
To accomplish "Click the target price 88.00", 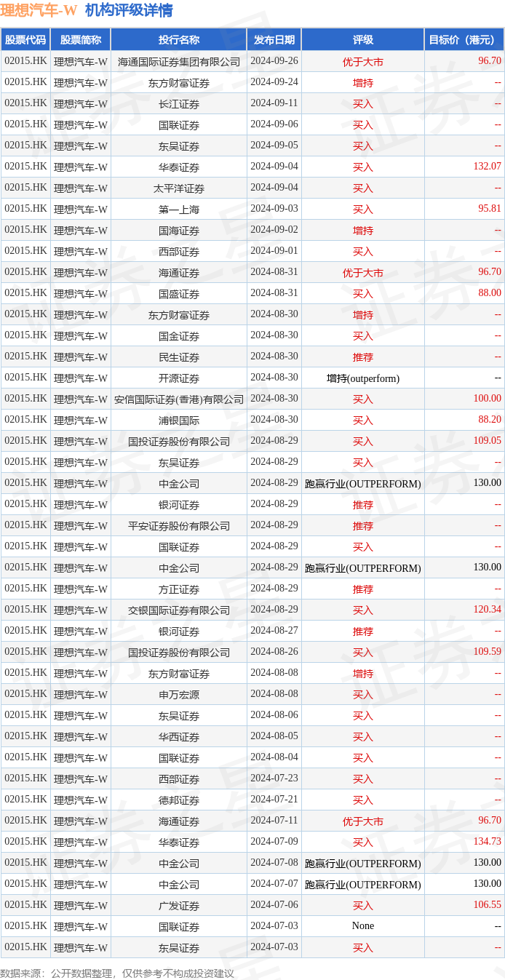I will (490, 293).
